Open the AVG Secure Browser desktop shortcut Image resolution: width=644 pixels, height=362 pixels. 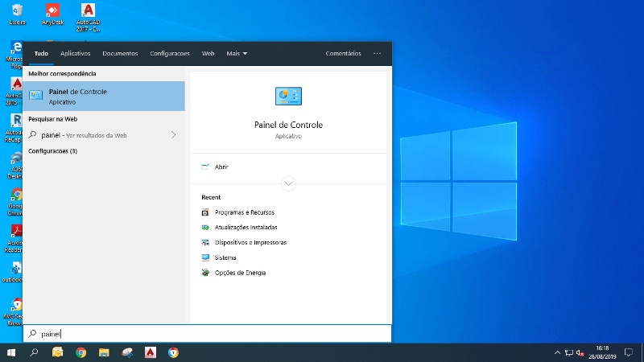tap(13, 312)
